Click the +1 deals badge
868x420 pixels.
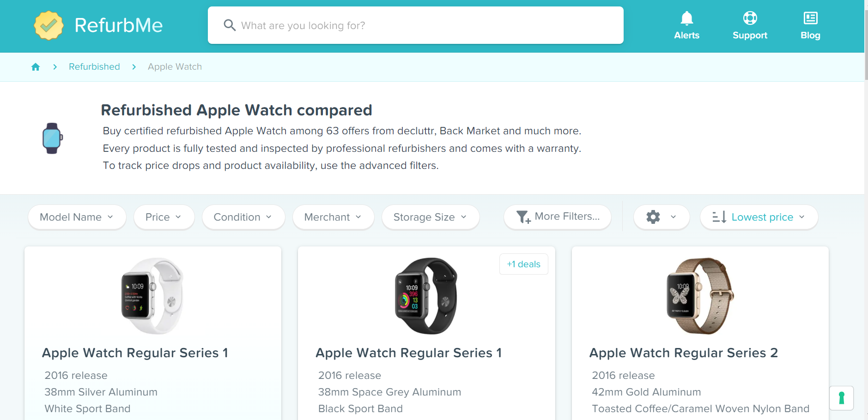pyautogui.click(x=524, y=264)
